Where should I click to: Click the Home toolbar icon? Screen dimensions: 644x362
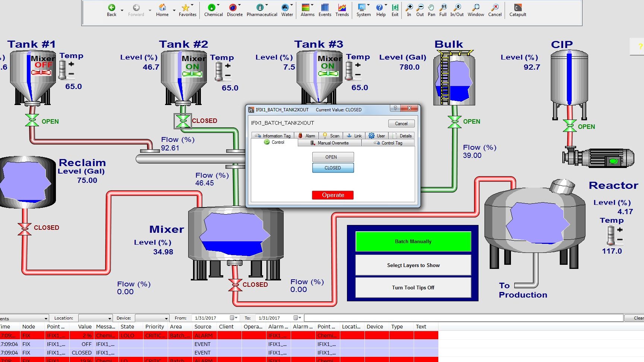tap(162, 8)
